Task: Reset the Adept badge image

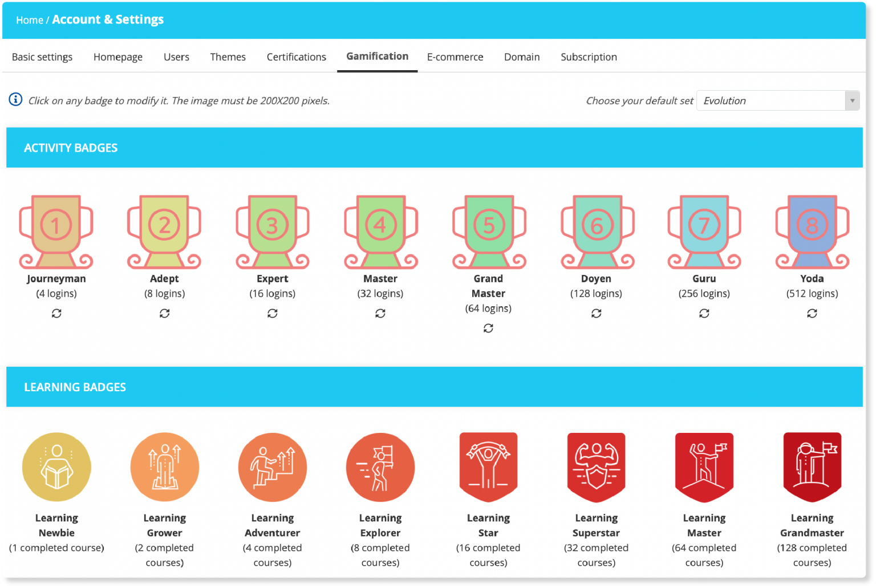Action: click(x=164, y=313)
